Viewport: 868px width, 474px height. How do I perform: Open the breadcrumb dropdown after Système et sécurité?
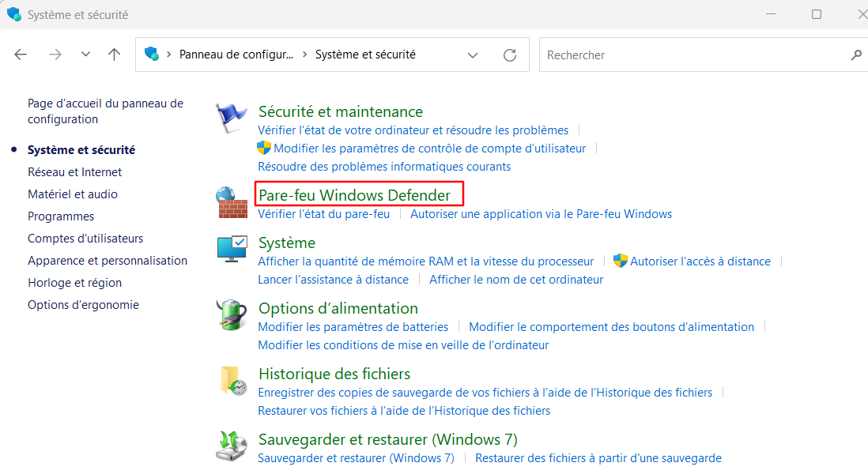[x=472, y=55]
